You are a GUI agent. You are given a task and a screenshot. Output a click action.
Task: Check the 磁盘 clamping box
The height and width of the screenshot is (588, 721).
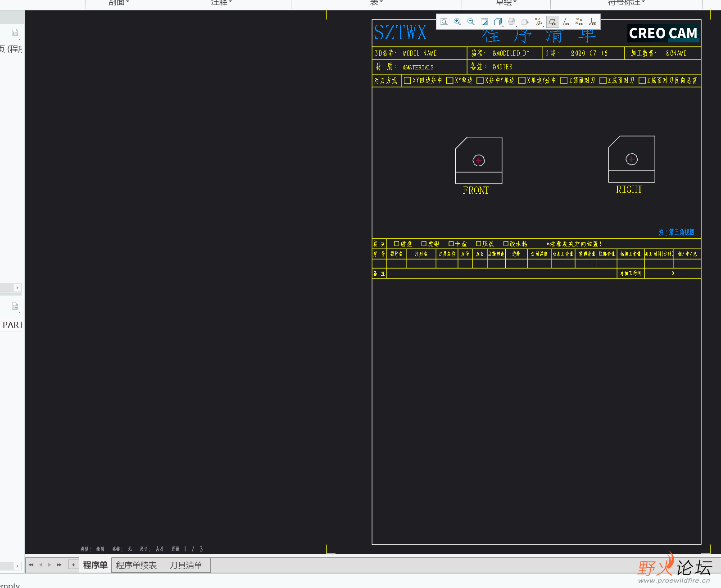[396, 244]
